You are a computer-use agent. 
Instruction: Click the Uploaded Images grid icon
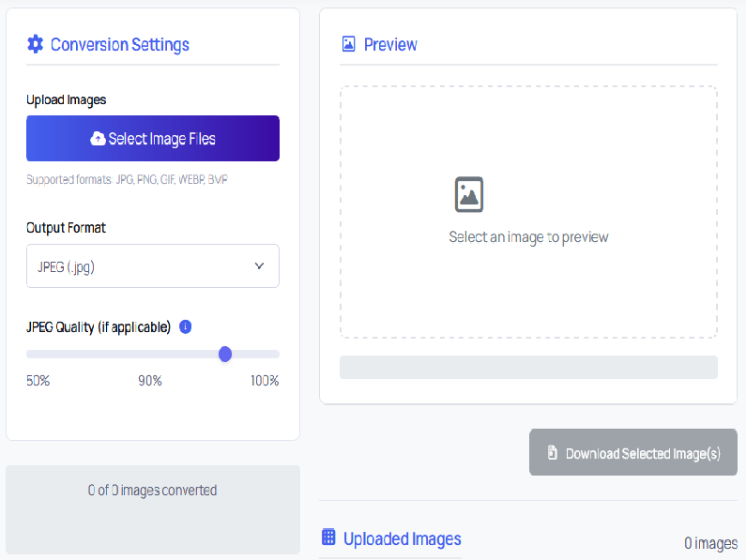(x=328, y=537)
